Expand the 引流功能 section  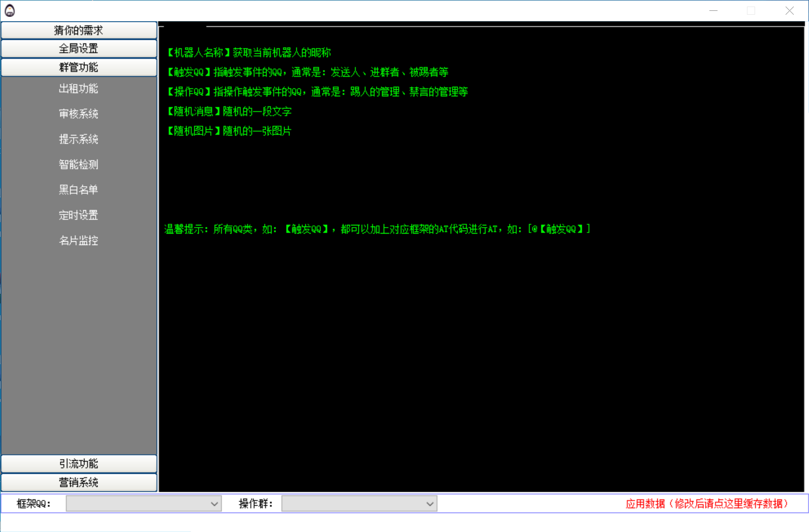click(x=79, y=464)
